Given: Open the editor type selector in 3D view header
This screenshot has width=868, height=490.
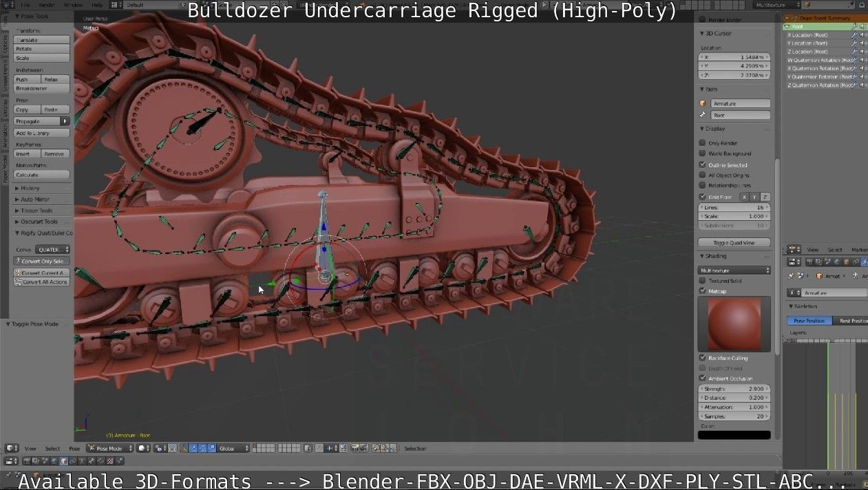Looking at the screenshot, I should [11, 448].
